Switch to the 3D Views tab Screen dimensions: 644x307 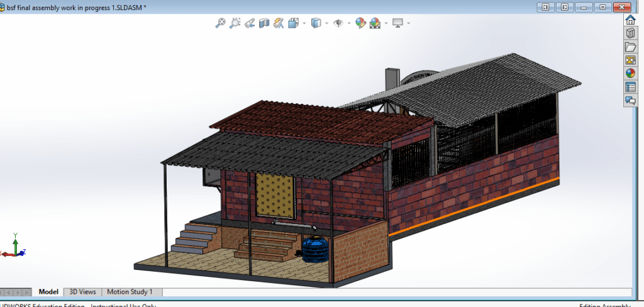tap(82, 292)
